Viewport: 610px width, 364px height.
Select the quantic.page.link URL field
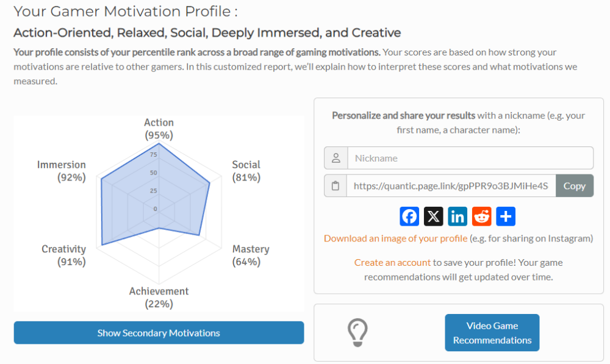451,186
